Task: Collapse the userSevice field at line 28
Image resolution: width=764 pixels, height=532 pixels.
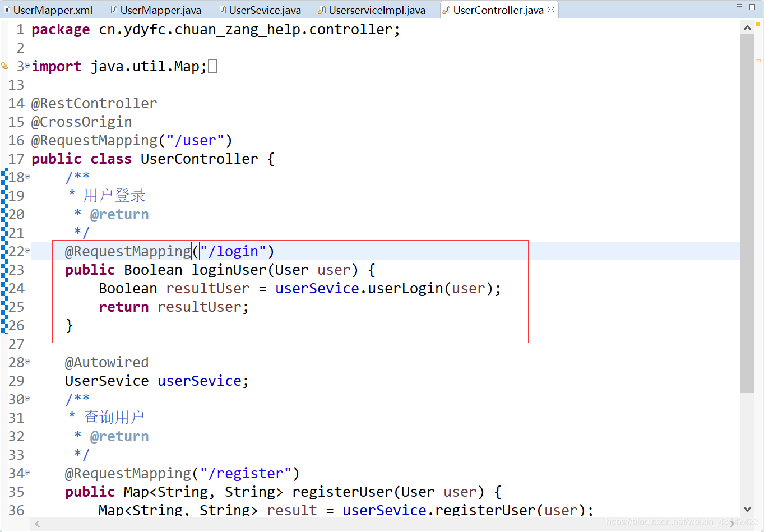Action: point(27,362)
